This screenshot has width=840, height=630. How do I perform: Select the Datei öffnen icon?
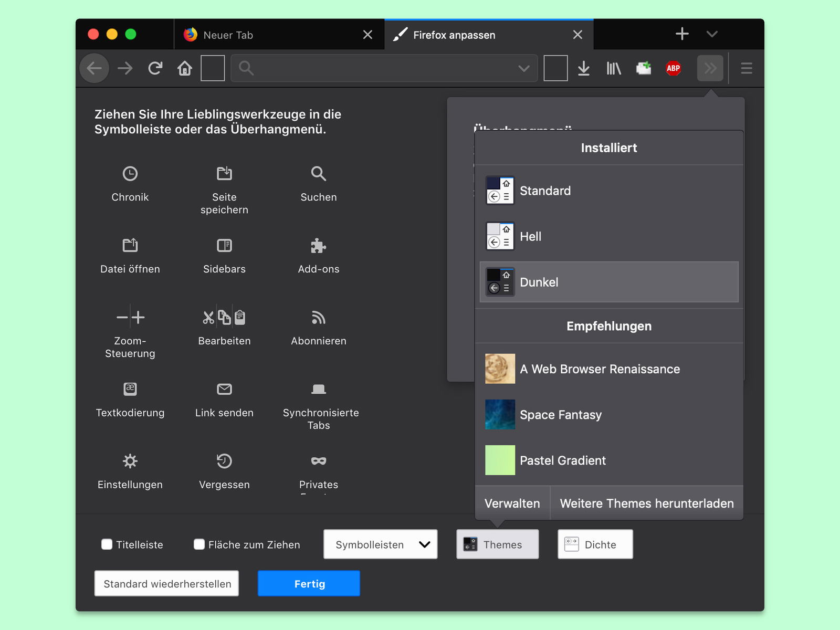(130, 245)
